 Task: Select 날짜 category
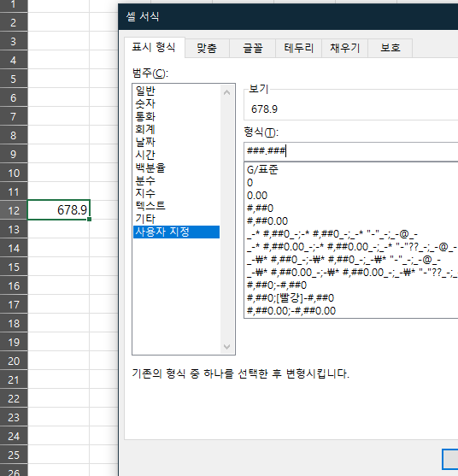(x=176, y=142)
